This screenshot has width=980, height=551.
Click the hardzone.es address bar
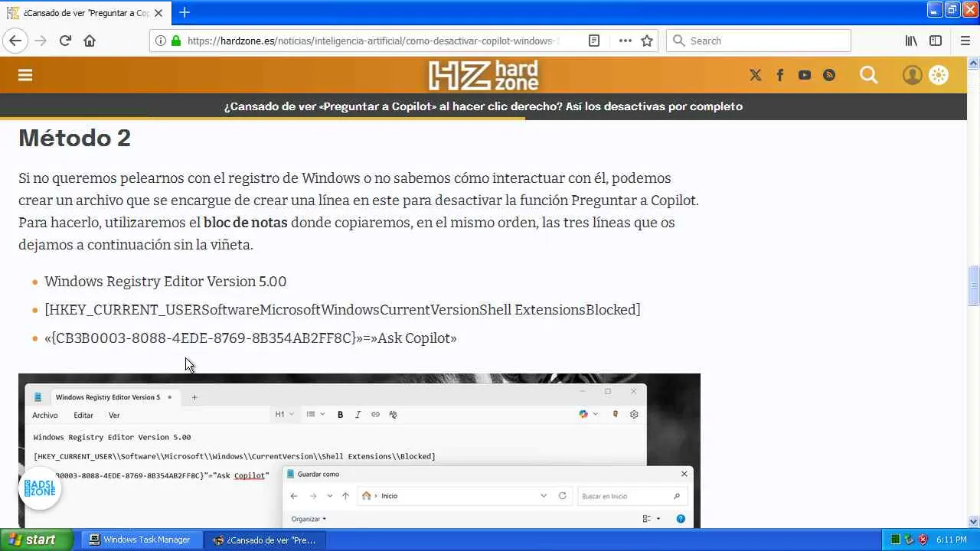coord(374,41)
